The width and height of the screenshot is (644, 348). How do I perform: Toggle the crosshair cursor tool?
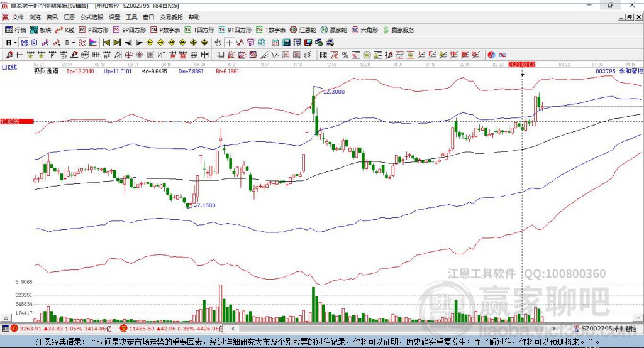click(229, 43)
